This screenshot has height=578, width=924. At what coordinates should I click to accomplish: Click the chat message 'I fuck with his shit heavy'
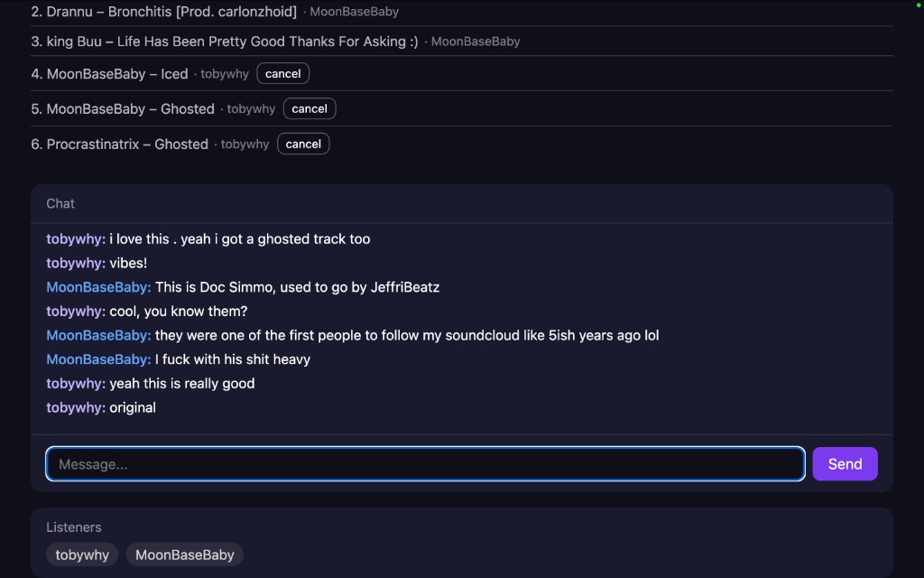(x=233, y=359)
